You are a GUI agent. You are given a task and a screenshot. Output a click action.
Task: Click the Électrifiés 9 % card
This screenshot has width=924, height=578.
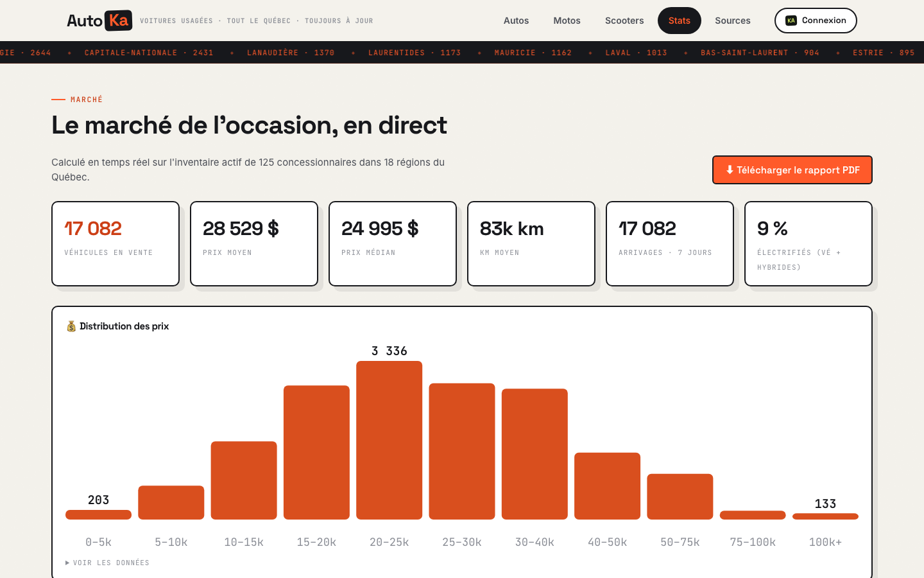tap(809, 243)
